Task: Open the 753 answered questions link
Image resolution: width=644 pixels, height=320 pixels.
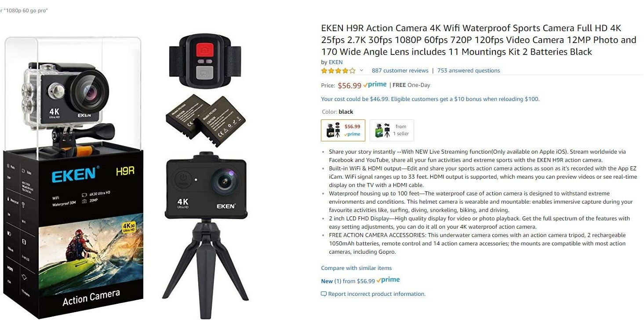Action: click(469, 70)
